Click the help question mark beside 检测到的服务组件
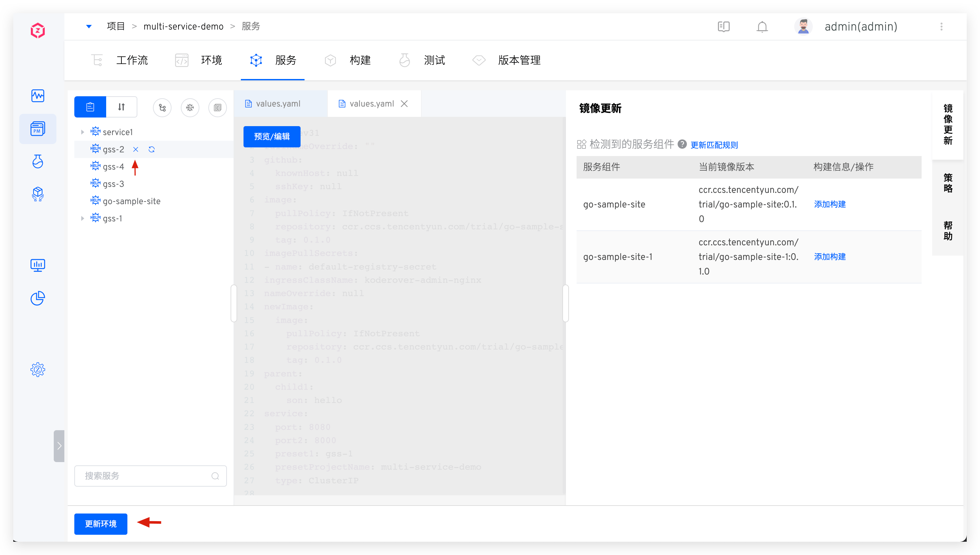Viewport: 980px width, 555px height. [x=682, y=144]
